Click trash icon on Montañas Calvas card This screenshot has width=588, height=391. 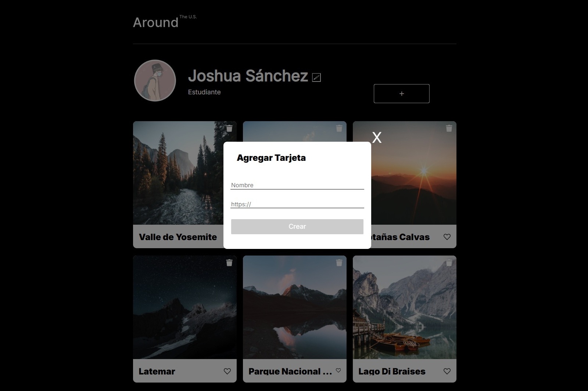(x=449, y=128)
